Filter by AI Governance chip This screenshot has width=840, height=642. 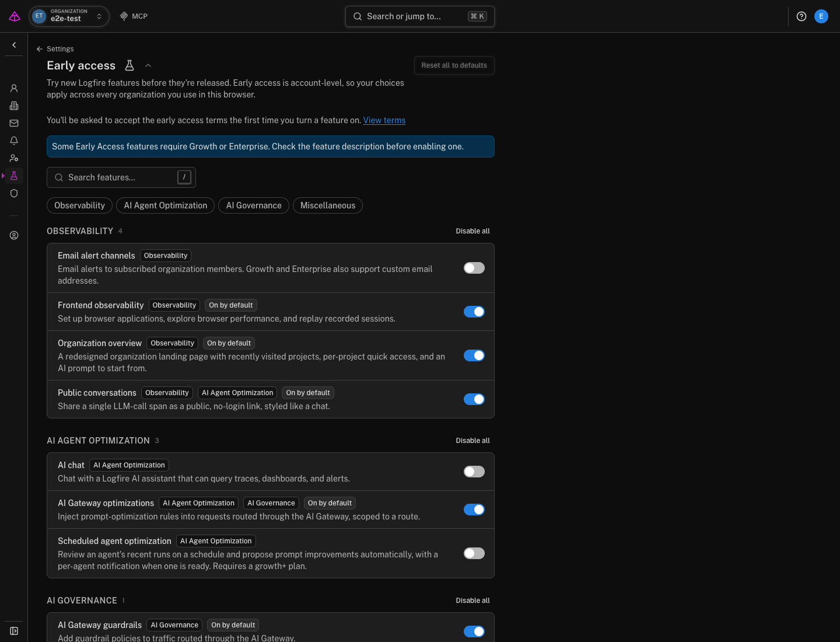(x=254, y=205)
